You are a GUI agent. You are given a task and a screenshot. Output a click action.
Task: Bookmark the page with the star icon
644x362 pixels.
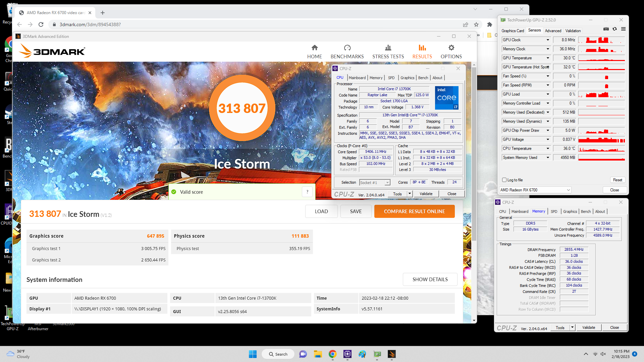(476, 24)
